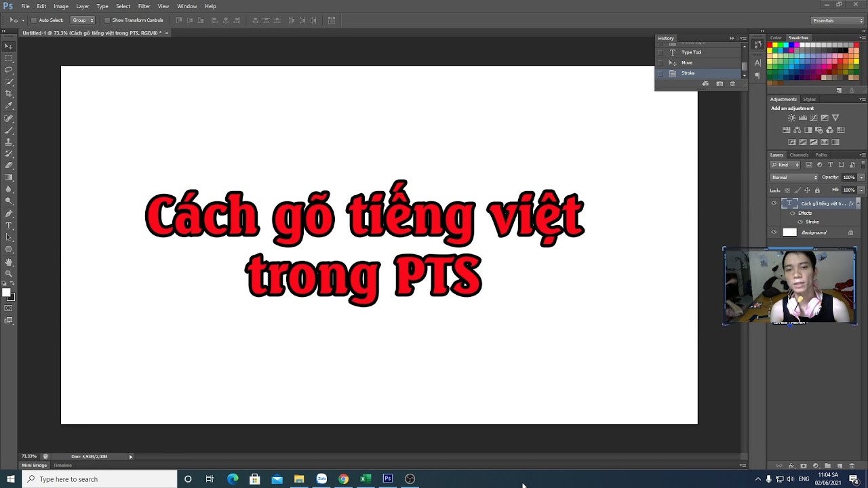Select the Gradient tool

tap(8, 178)
